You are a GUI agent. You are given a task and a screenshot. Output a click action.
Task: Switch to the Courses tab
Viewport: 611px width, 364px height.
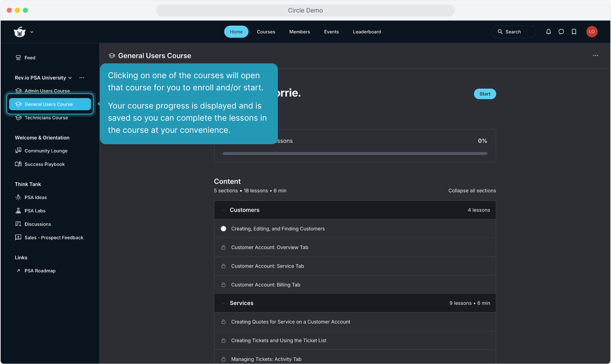tap(266, 32)
